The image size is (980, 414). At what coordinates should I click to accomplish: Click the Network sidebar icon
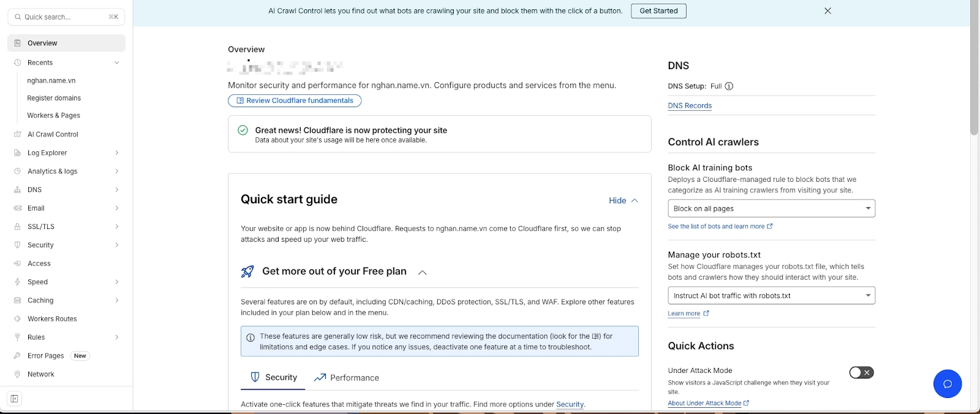(x=18, y=374)
